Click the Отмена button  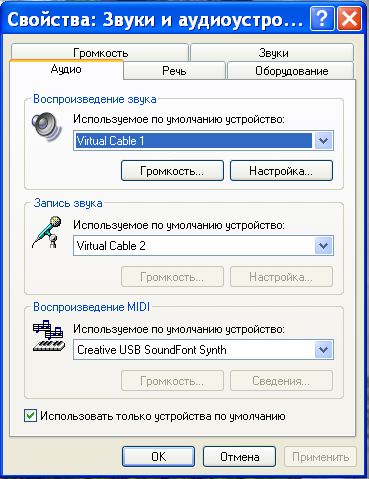(239, 457)
